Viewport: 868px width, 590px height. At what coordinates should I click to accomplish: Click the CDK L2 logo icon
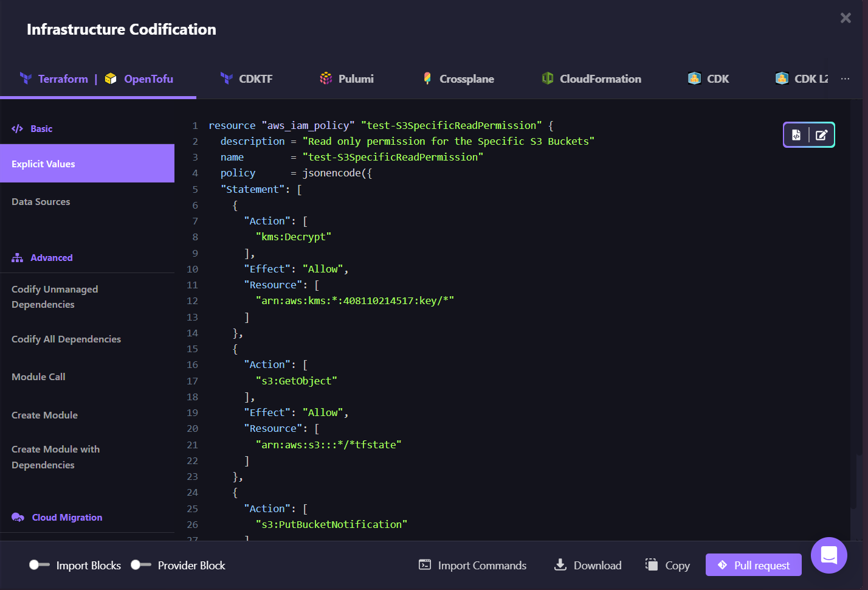click(x=782, y=78)
